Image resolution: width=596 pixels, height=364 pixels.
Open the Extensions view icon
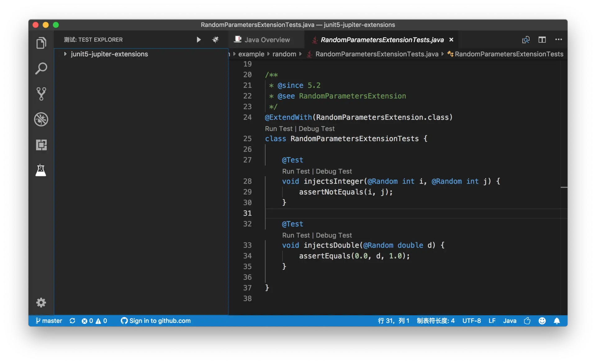(41, 145)
